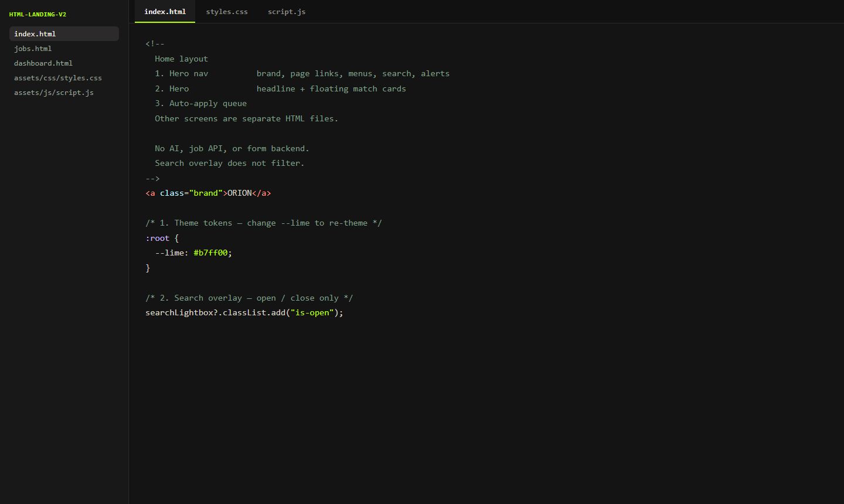The image size is (844, 504).
Task: Click 'Search overlay does not filter.' line
Action: click(x=229, y=163)
